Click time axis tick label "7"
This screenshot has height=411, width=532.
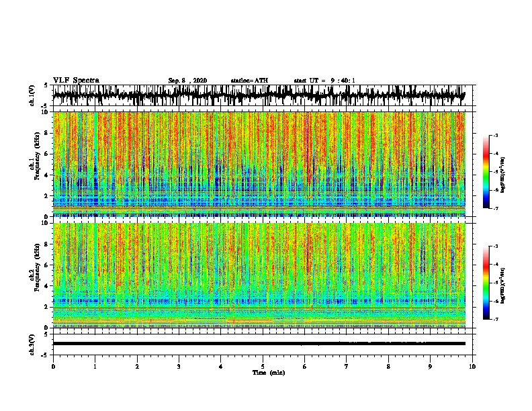click(x=347, y=367)
